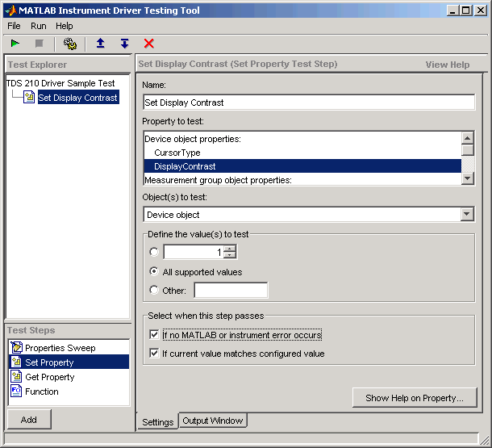
Task: Toggle If no MATLAB or instrument error occurs
Action: click(155, 335)
